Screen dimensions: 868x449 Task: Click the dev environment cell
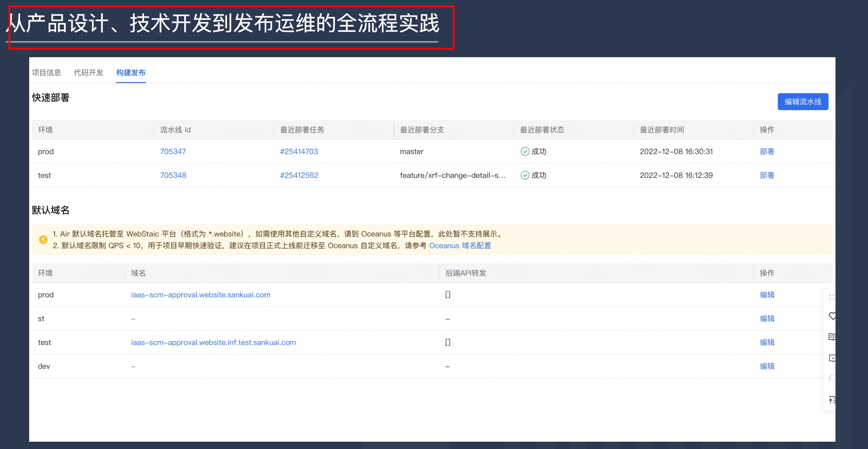44,366
